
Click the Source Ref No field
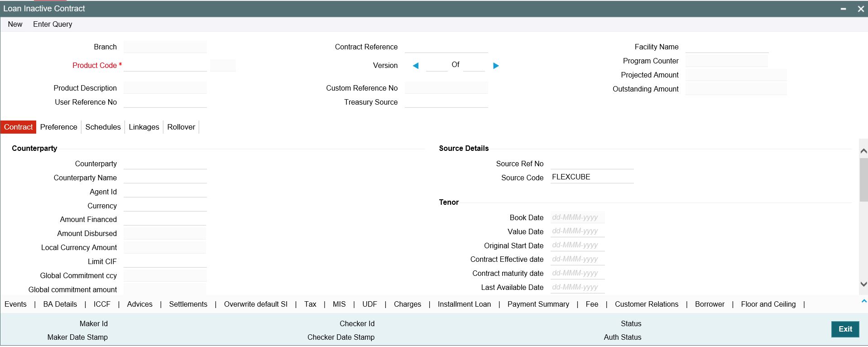coord(592,164)
